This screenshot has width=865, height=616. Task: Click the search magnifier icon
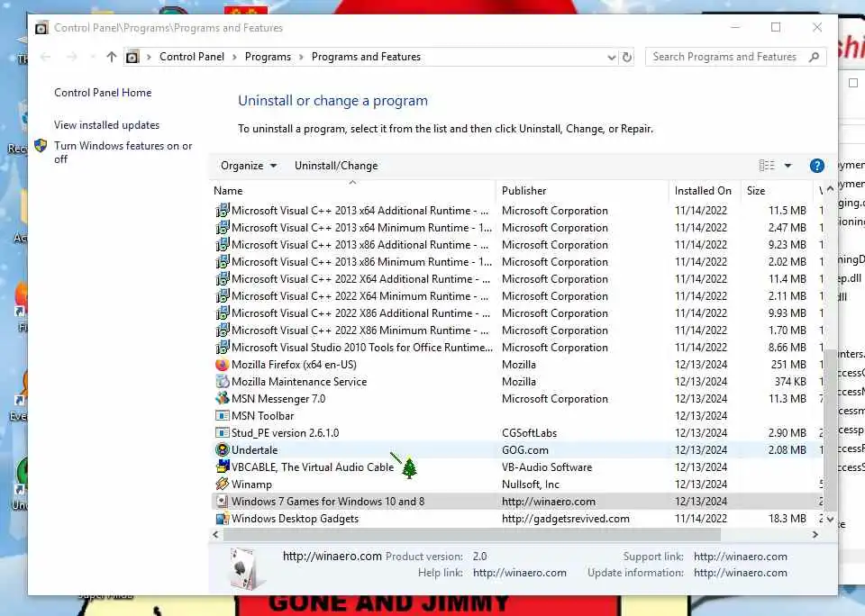point(815,57)
